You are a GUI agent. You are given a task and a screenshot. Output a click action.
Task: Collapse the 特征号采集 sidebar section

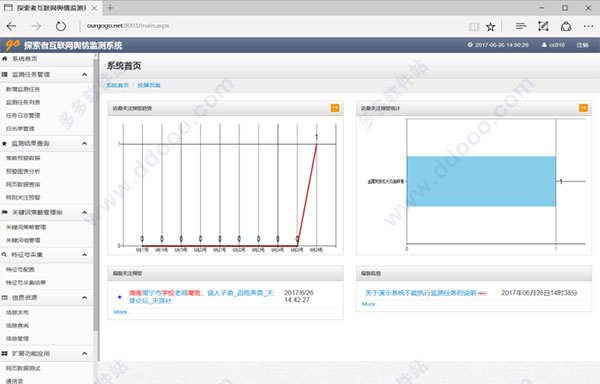[85, 255]
